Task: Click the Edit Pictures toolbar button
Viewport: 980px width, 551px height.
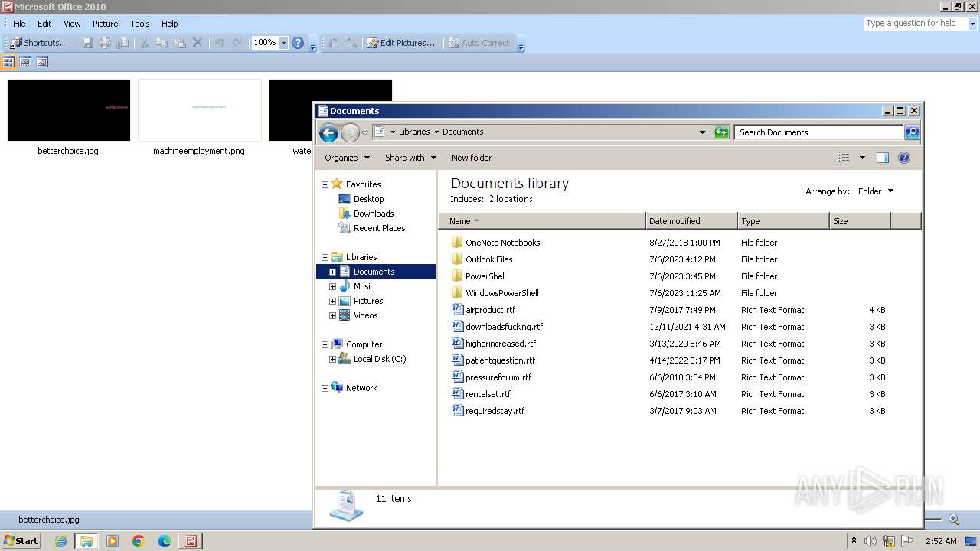Action: pyautogui.click(x=400, y=43)
